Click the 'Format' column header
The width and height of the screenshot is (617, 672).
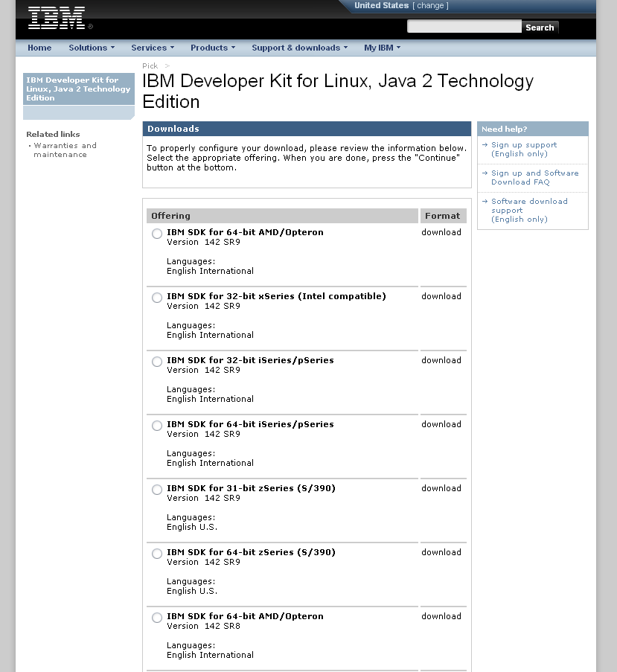443,216
